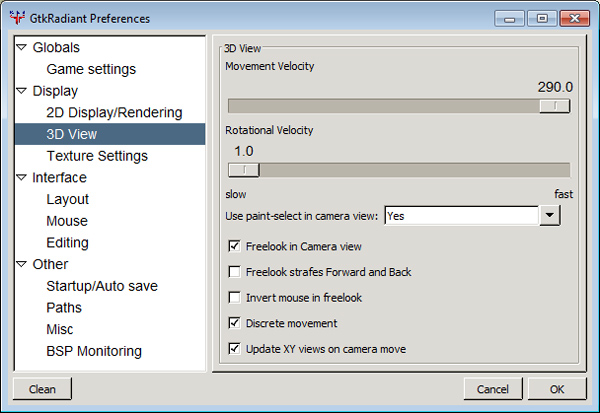
Task: Open the Game settings page
Action: coord(91,69)
